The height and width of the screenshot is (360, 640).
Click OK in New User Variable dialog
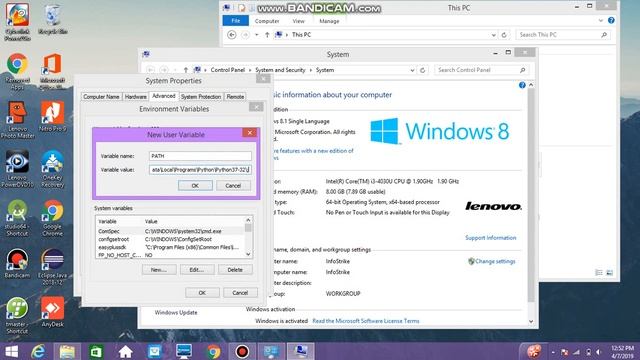[x=195, y=186]
